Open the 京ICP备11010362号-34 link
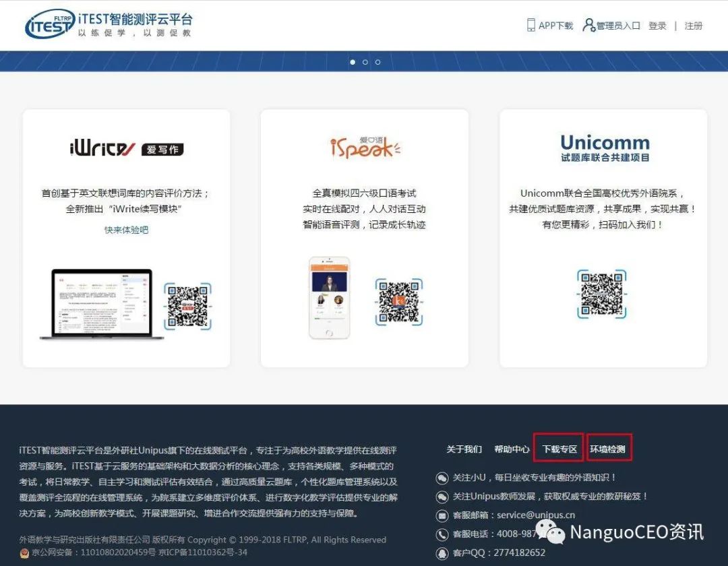The width and height of the screenshot is (728, 566). pyautogui.click(x=203, y=553)
